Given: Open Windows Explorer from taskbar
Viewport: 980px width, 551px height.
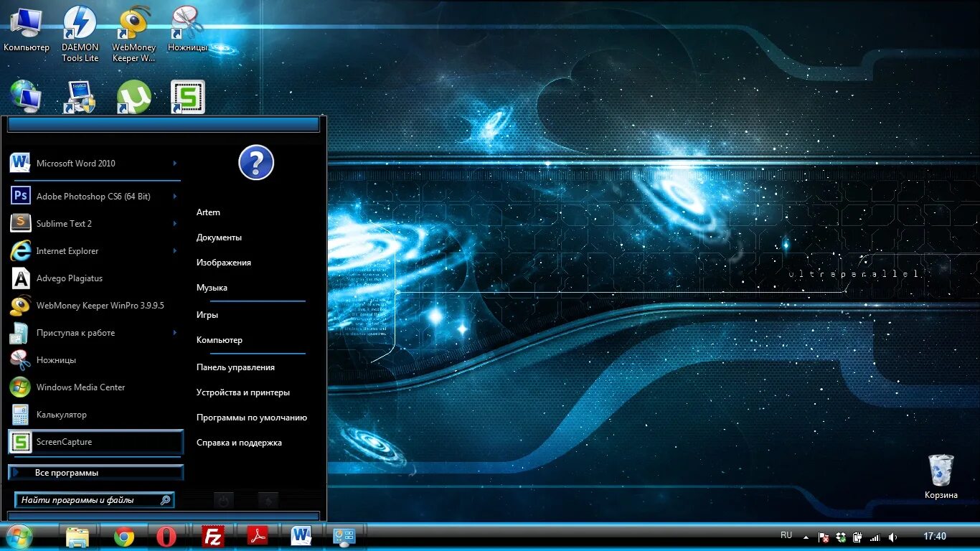Looking at the screenshot, I should pos(77,537).
